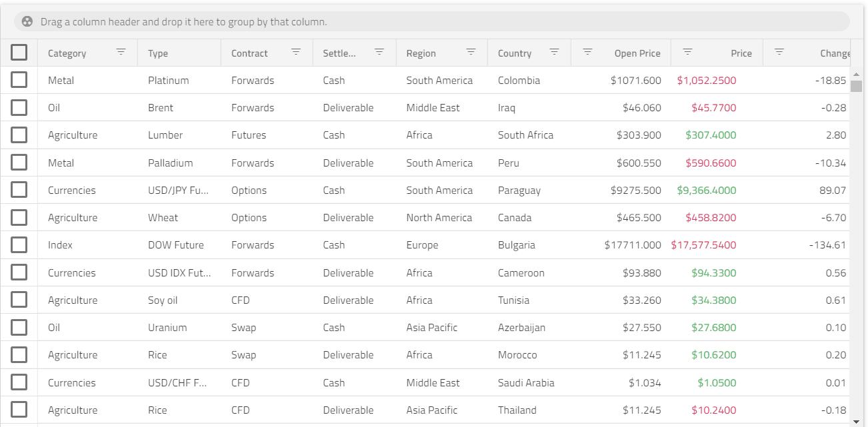Sort by the Region column header

coord(421,53)
